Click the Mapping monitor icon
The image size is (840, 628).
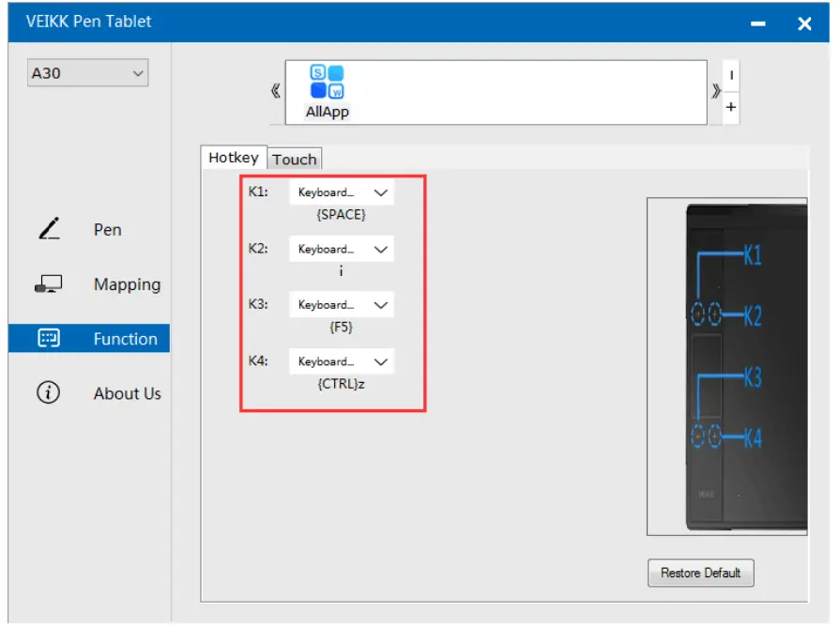[50, 284]
